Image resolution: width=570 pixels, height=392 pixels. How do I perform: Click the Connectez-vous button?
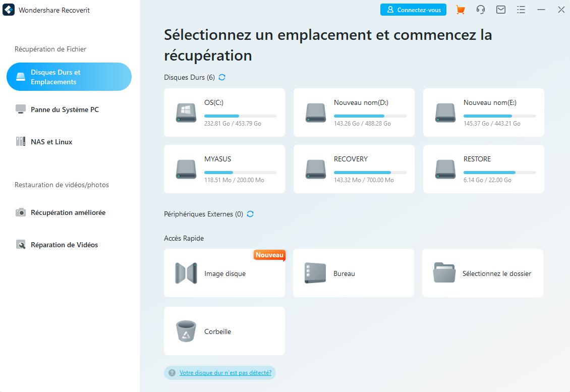413,9
